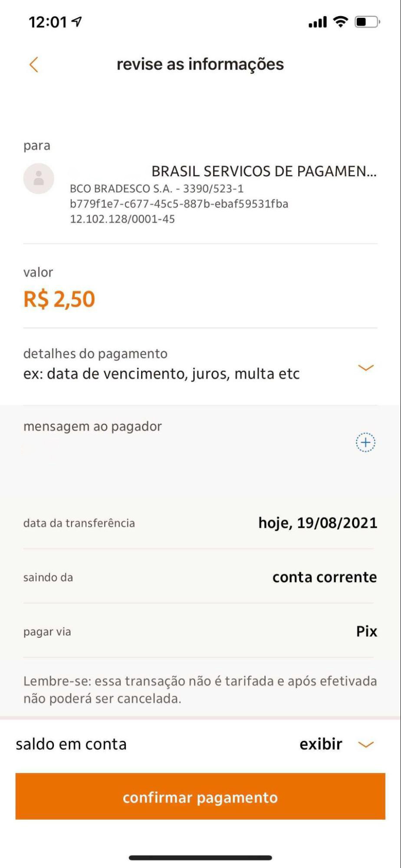Screen dimensions: 401x868
Task: Tap the CNPJ number 12.102.128/0001-45
Action: pos(122,219)
